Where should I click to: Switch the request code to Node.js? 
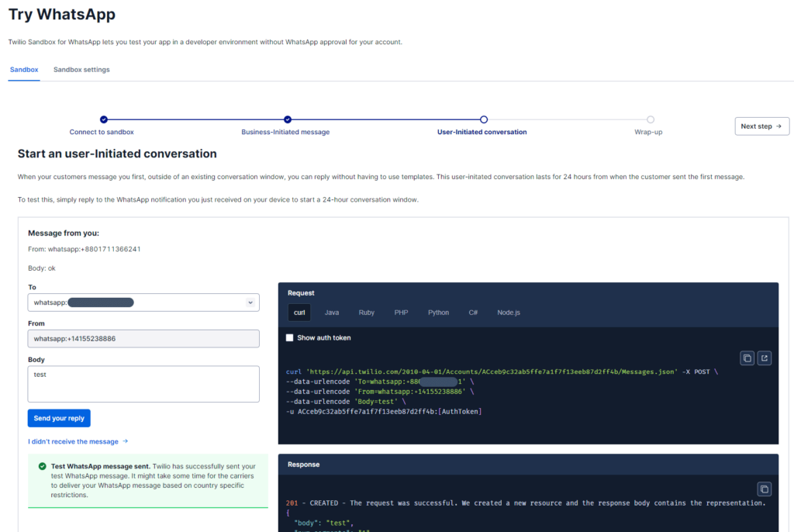click(508, 313)
